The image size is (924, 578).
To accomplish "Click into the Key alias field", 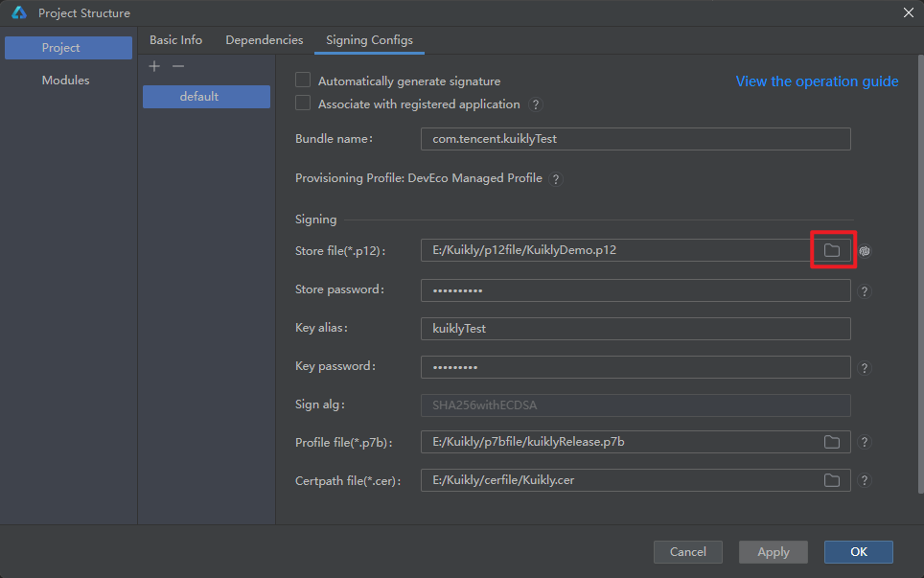I will point(635,329).
